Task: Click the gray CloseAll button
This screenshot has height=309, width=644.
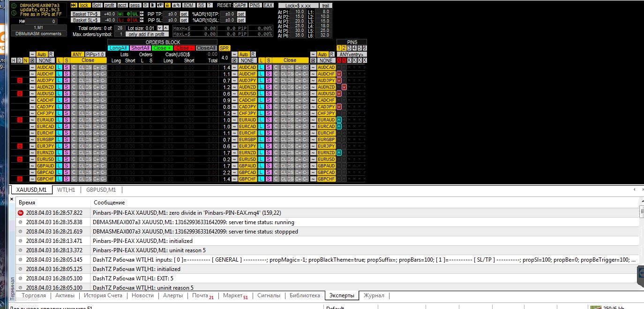Action: [206, 48]
